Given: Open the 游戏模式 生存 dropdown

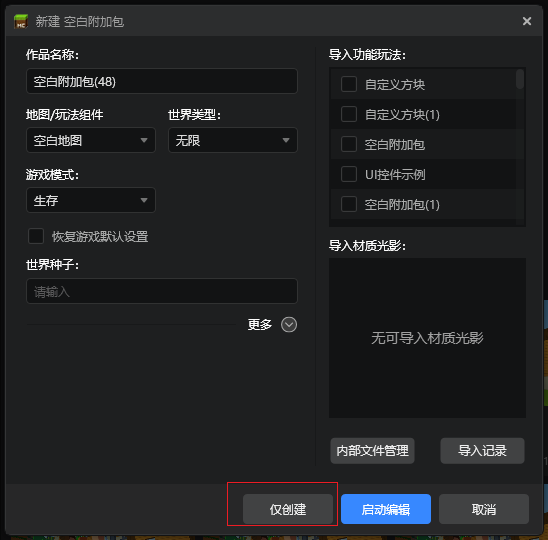Looking at the screenshot, I should [91, 200].
